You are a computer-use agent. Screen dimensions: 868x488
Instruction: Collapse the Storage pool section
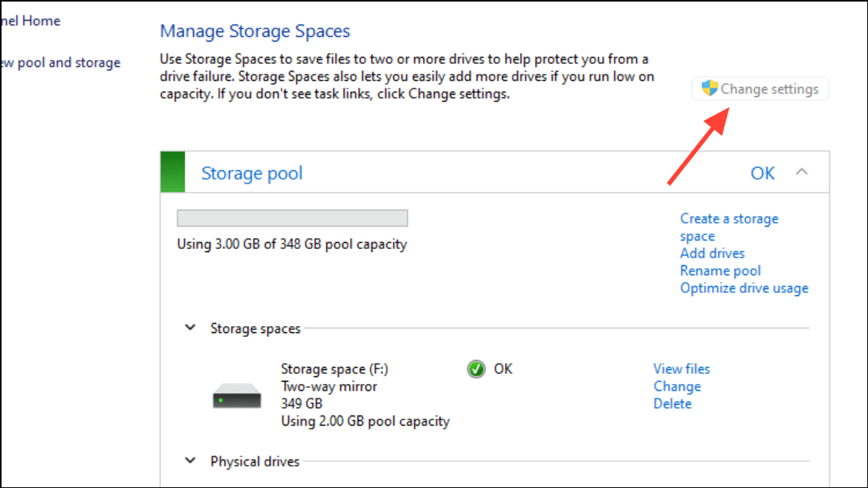pos(802,173)
